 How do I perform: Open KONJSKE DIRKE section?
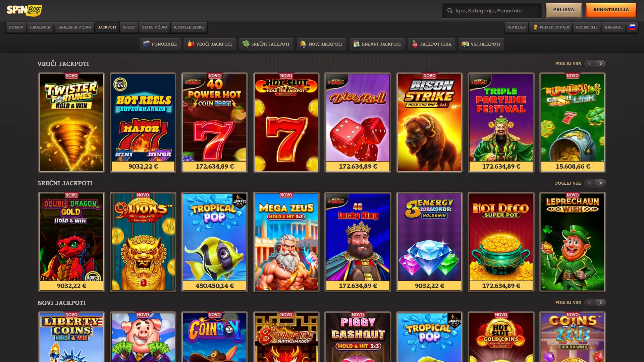click(189, 27)
